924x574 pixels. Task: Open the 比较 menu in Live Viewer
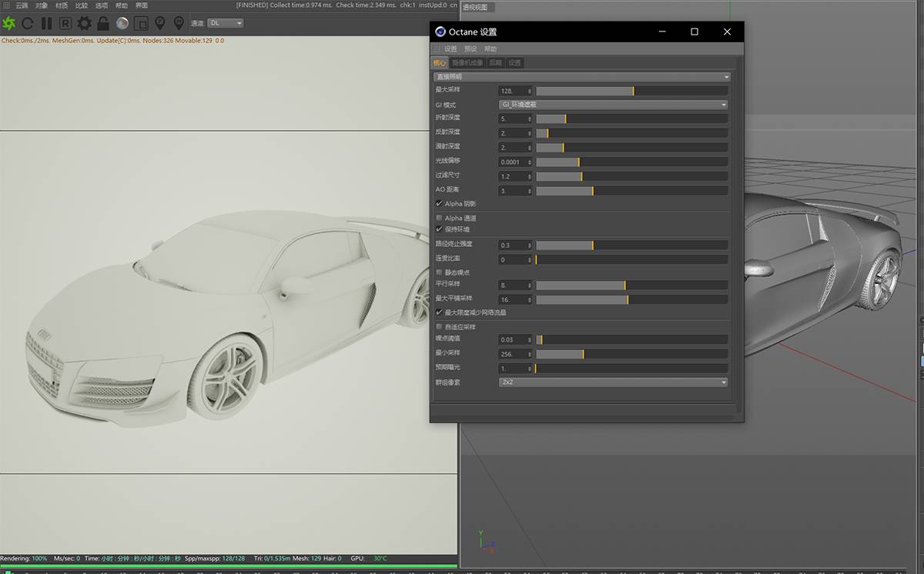tap(82, 5)
